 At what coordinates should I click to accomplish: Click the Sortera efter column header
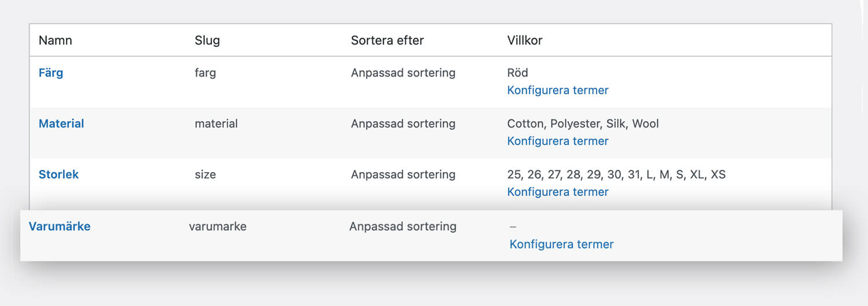tap(387, 41)
